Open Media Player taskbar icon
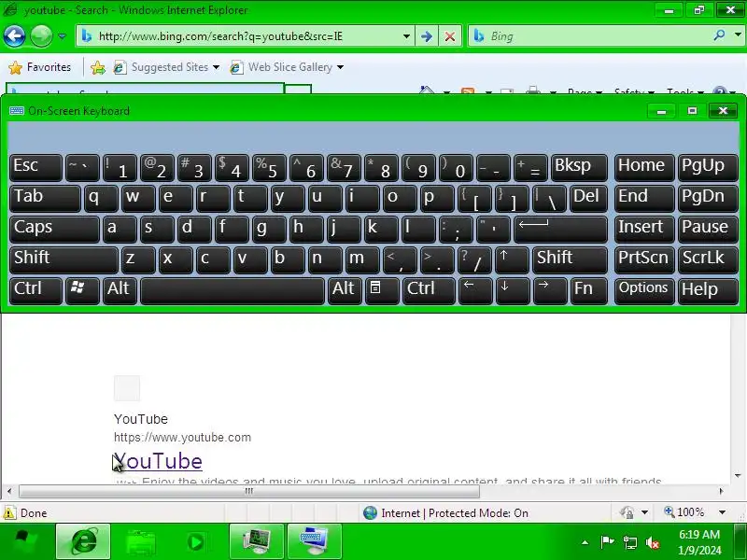 pos(196,541)
